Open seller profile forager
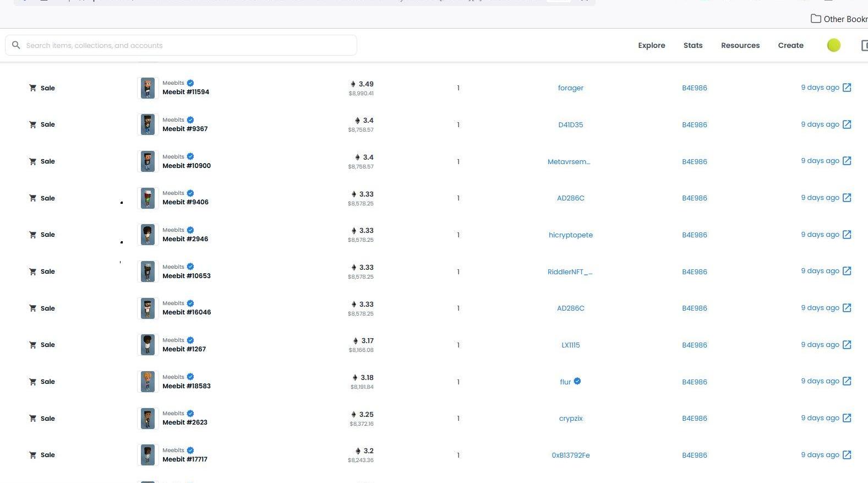This screenshot has height=483, width=868. click(570, 88)
